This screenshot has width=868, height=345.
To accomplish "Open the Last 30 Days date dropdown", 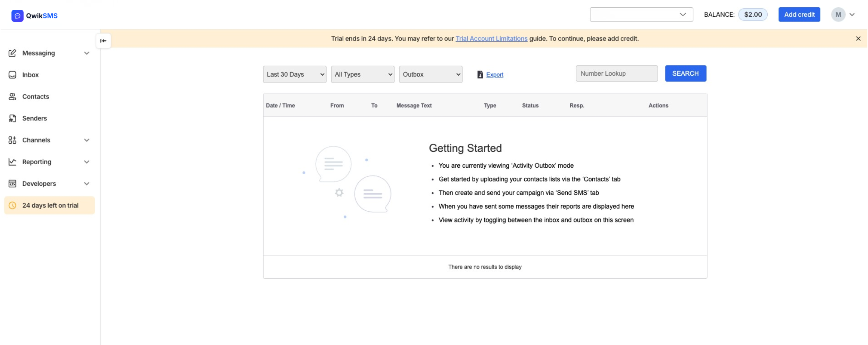I will (x=294, y=74).
